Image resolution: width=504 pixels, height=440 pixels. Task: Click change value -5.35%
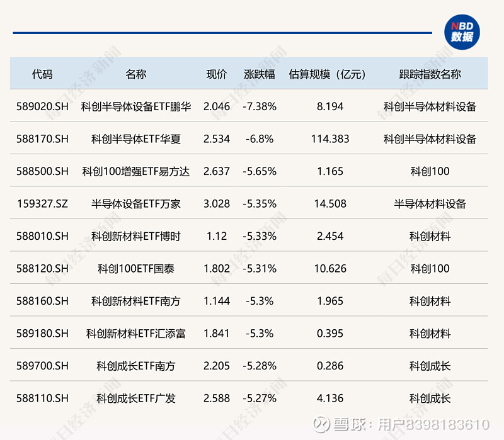point(260,203)
